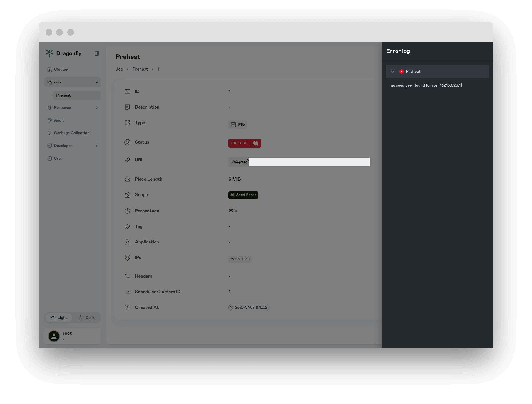Click the URL field value
Viewport: 532px width, 404px height.
pyautogui.click(x=300, y=162)
